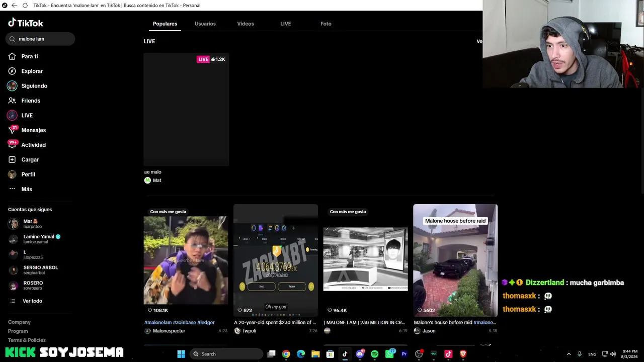Open the Malone house before raid video
644x362 pixels.
coord(455,260)
